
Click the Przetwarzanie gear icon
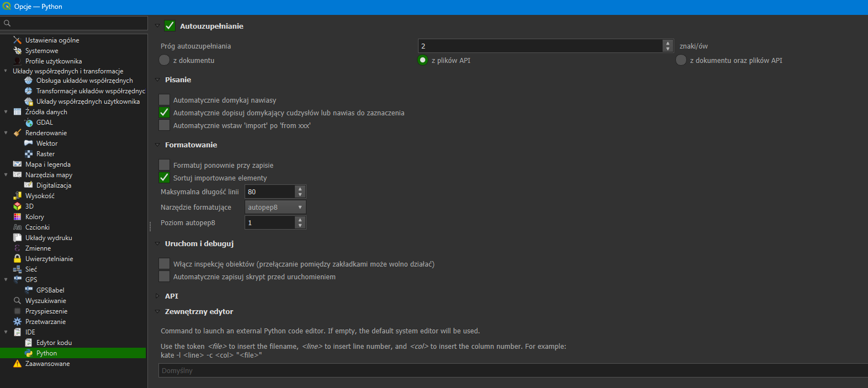(18, 322)
